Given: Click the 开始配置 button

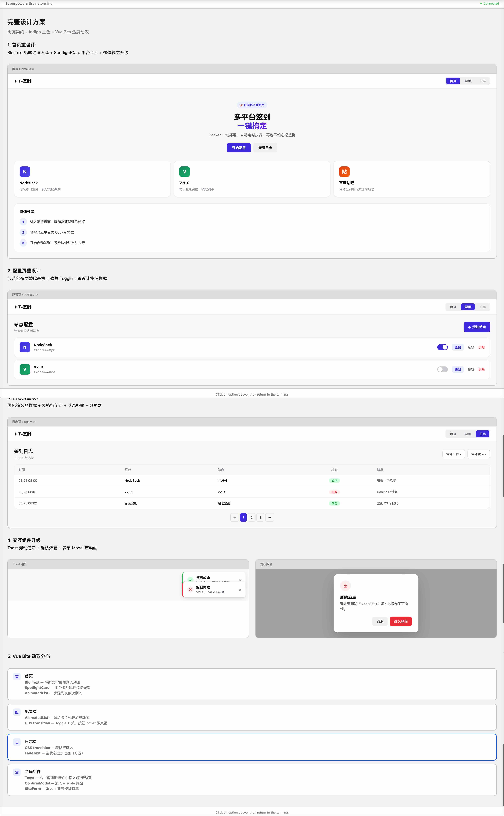Looking at the screenshot, I should [x=239, y=148].
